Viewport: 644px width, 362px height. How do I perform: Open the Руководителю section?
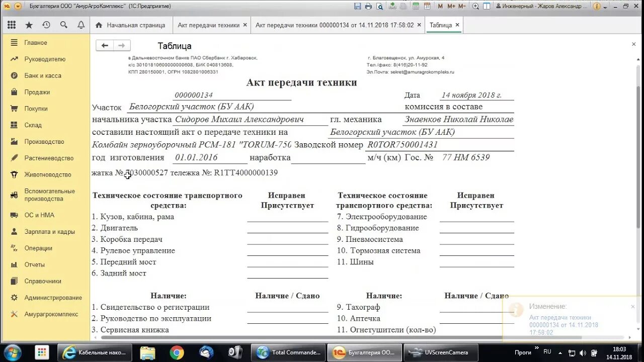click(x=46, y=59)
